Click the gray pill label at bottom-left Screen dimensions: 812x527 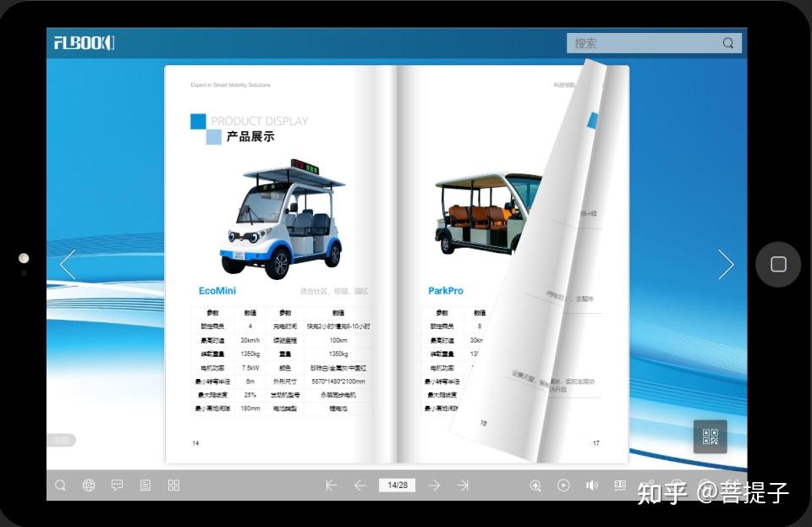click(62, 441)
